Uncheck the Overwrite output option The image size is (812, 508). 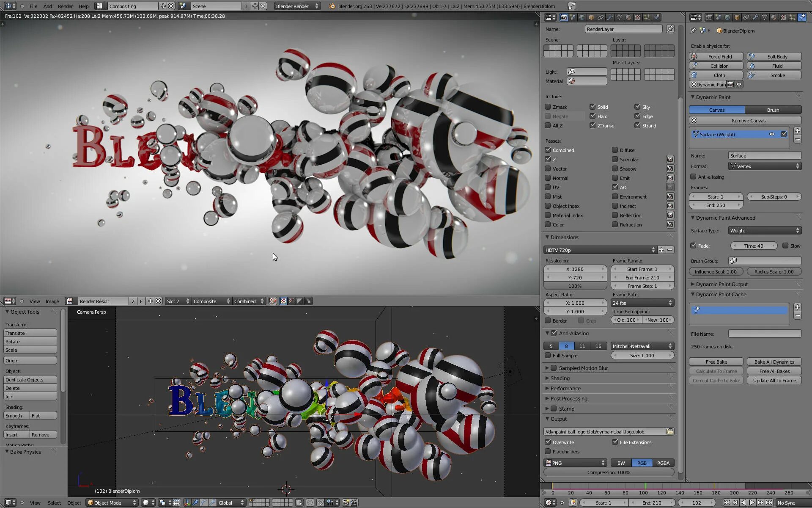click(548, 442)
